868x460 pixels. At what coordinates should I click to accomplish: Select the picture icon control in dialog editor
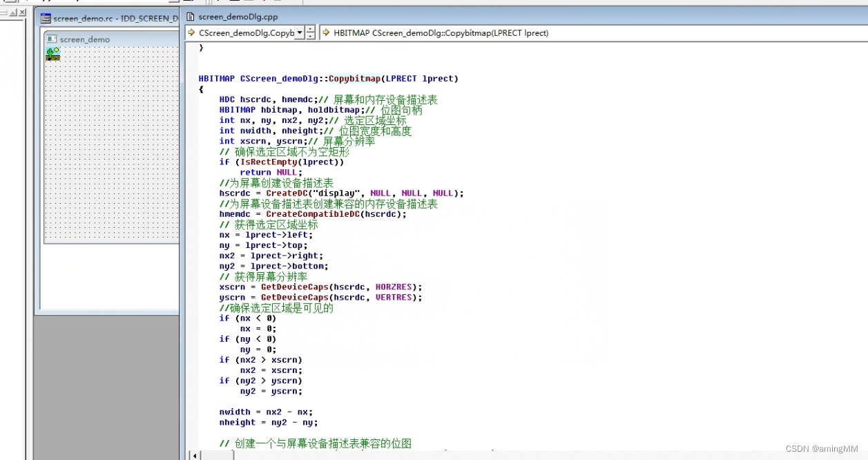coord(53,54)
